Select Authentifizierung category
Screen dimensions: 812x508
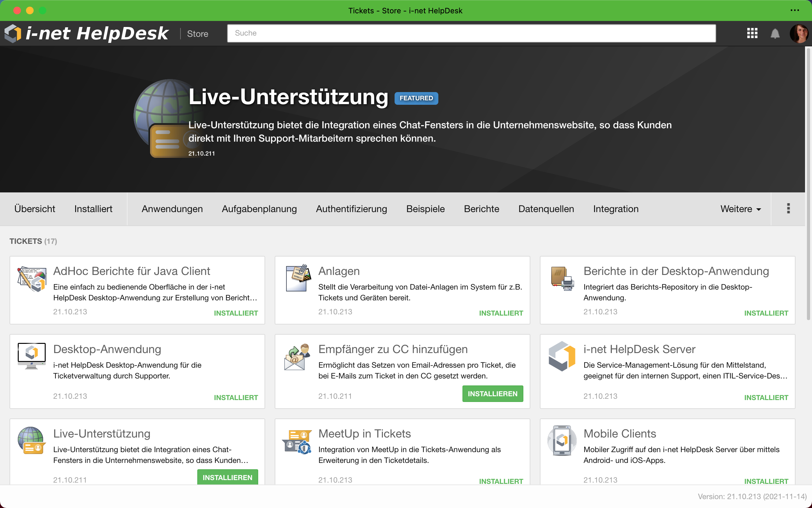click(351, 209)
